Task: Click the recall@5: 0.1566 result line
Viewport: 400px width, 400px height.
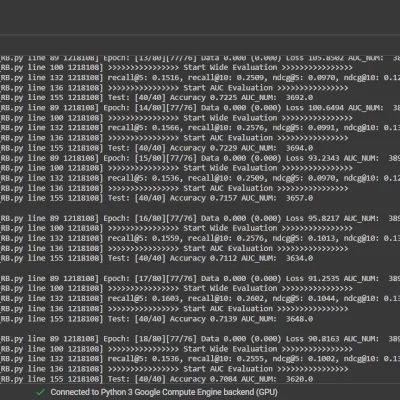Action: click(x=200, y=128)
